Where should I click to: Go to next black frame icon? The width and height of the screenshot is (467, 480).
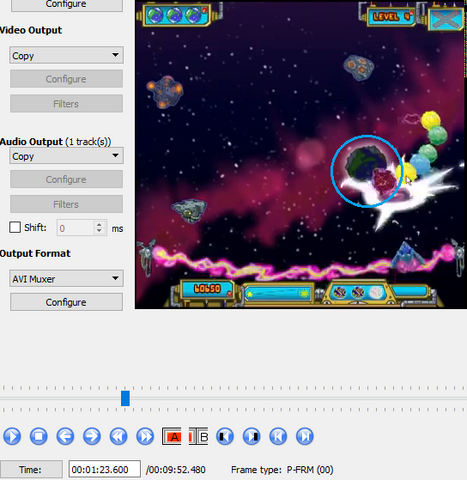[252, 436]
